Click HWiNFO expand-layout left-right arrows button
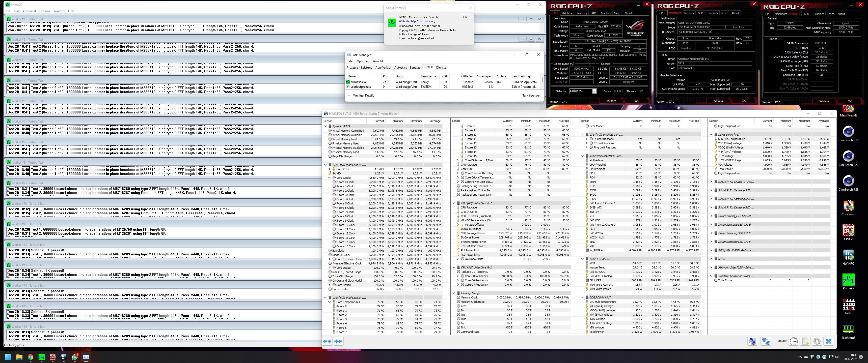Screen dimensions: 868x363 (x=327, y=342)
